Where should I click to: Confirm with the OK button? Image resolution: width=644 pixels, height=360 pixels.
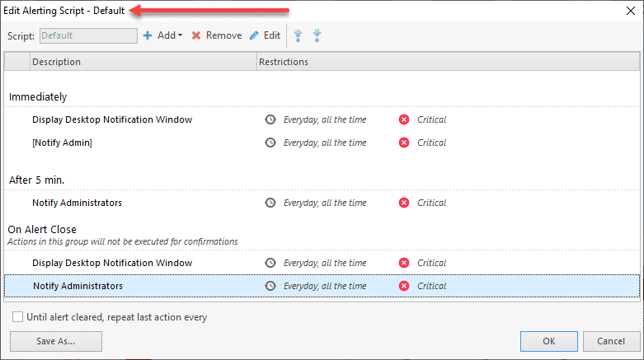pyautogui.click(x=548, y=341)
